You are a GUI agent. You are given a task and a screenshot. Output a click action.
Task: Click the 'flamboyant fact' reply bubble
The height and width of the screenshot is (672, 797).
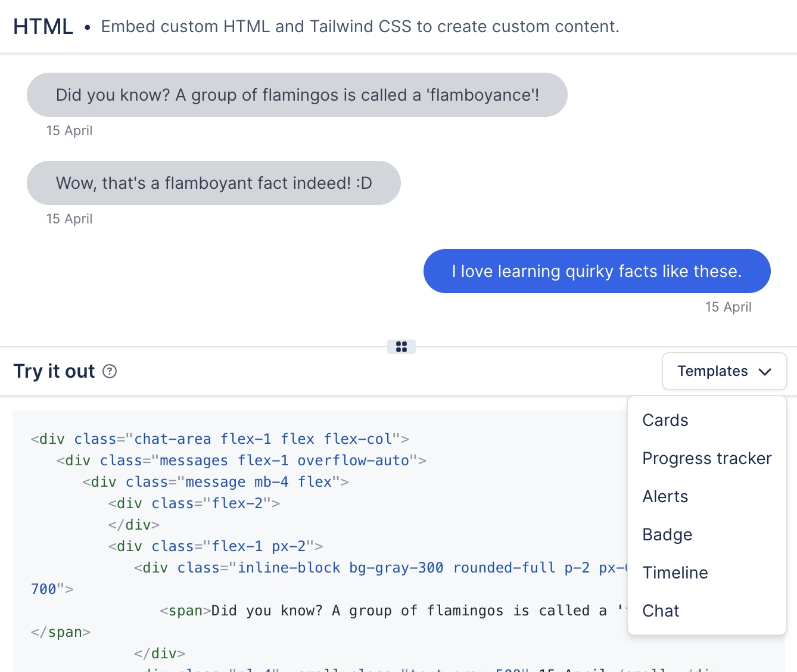(213, 183)
